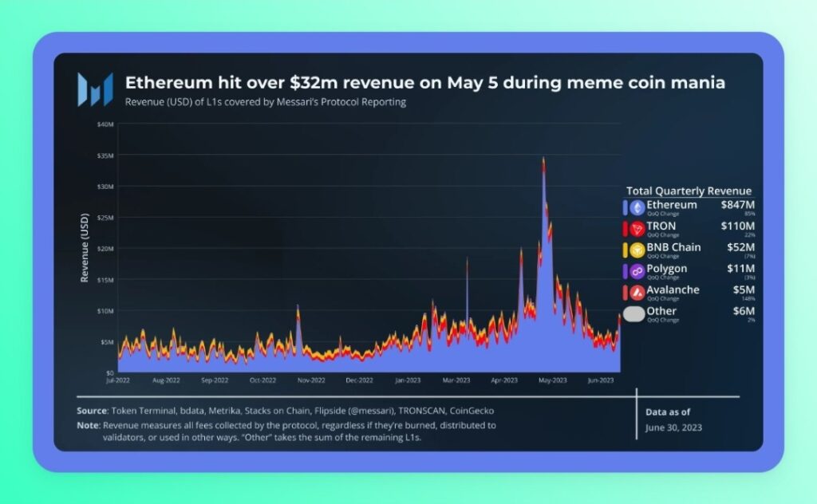Click the '$35M' y-axis label
The image size is (817, 504).
[x=105, y=156]
